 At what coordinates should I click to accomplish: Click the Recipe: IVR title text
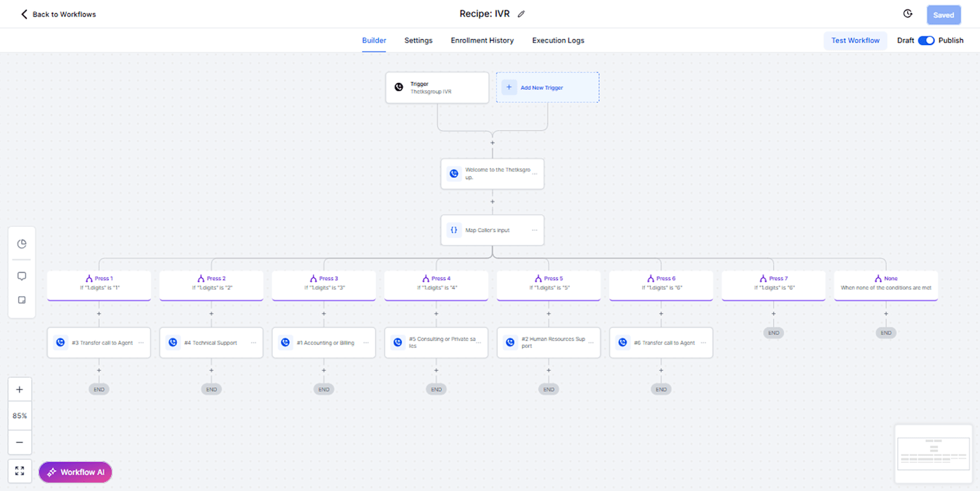click(485, 14)
